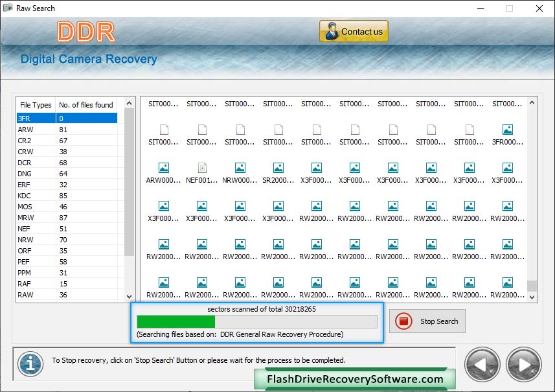The height and width of the screenshot is (392, 555).
Task: Select the NRW file type row
Action: coord(67,240)
